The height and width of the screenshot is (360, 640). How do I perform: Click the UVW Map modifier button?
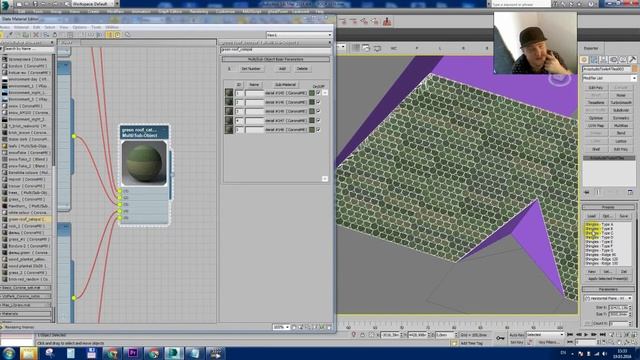[596, 126]
